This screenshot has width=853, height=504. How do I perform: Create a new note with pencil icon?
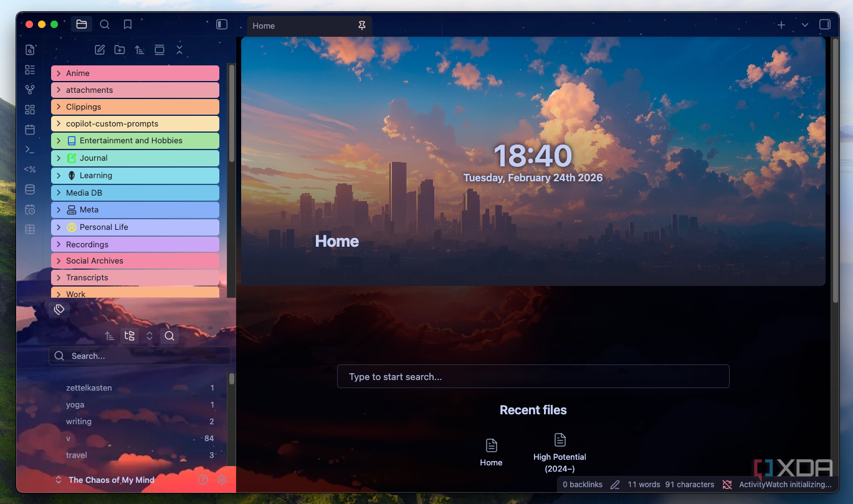click(100, 50)
